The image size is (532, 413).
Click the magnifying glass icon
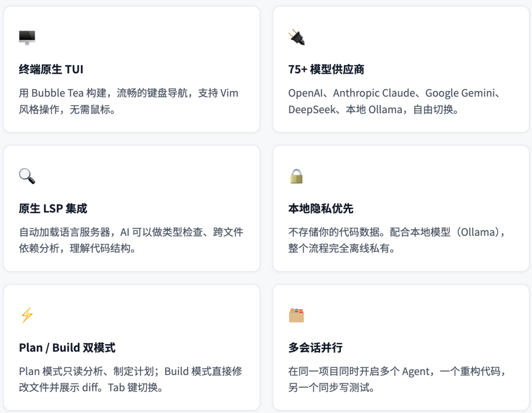pyautogui.click(x=27, y=176)
